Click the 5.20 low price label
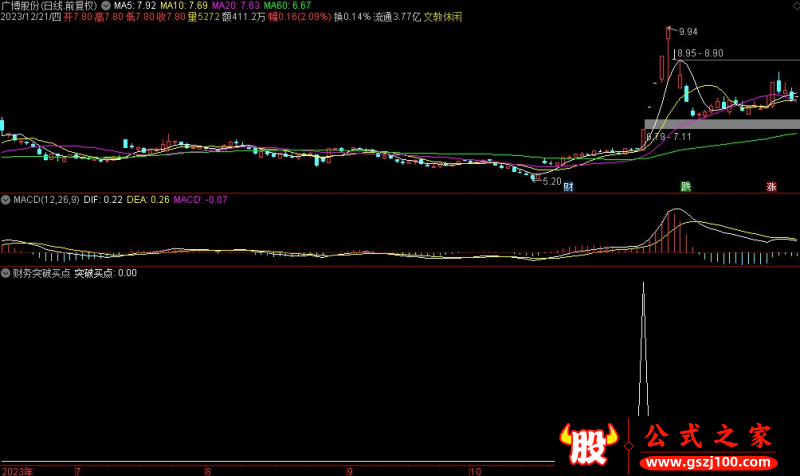800x476 pixels. (x=552, y=181)
